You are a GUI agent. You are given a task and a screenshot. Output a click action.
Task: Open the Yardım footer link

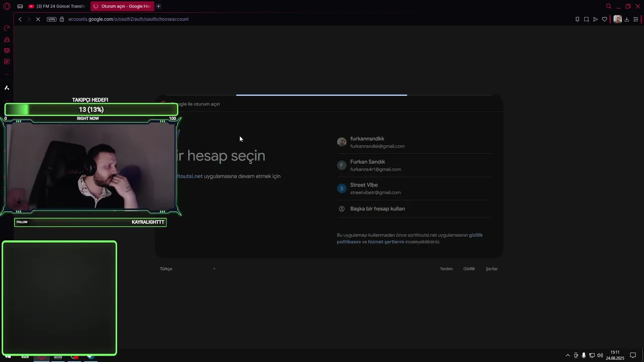pyautogui.click(x=446, y=269)
